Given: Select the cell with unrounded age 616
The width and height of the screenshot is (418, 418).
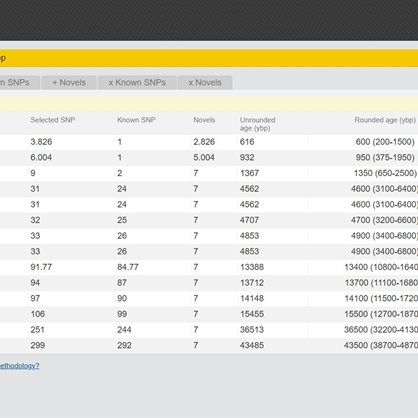Looking at the screenshot, I should click(247, 142).
